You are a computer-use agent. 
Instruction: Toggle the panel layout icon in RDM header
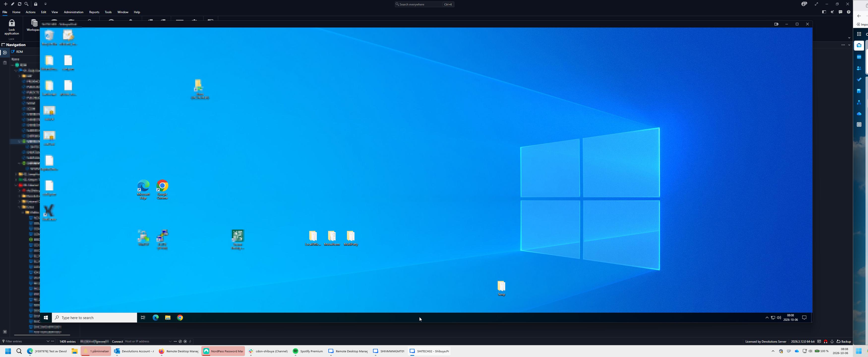point(824,12)
